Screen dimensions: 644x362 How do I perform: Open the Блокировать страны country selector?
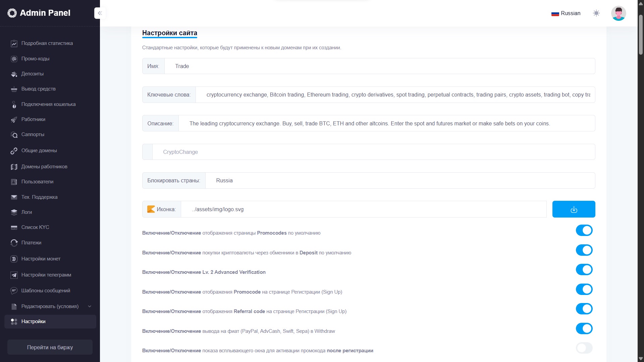(x=400, y=180)
